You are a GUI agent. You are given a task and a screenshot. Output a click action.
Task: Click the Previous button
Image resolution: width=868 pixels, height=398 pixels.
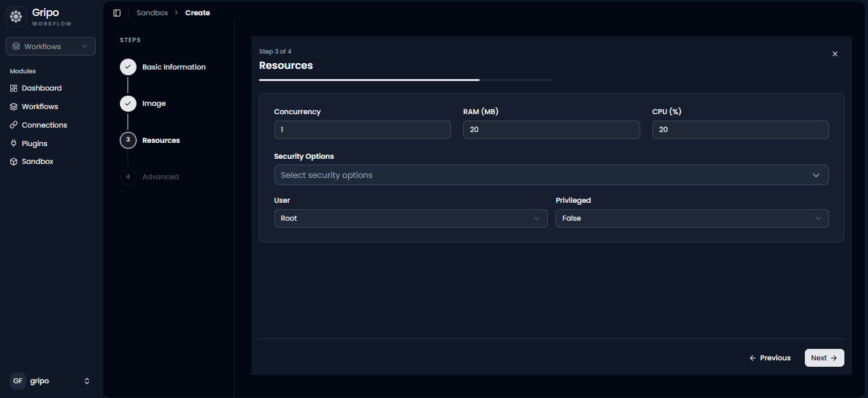[770, 358]
